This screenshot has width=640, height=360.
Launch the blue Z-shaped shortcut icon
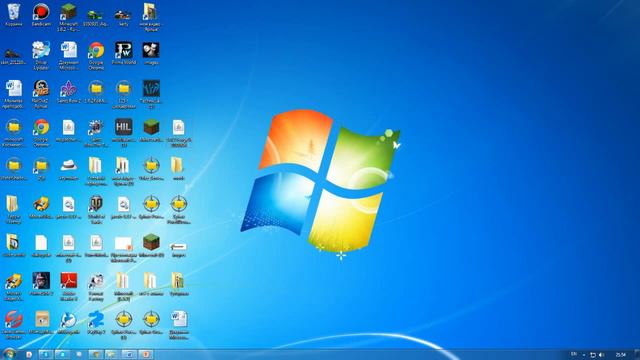click(x=96, y=319)
